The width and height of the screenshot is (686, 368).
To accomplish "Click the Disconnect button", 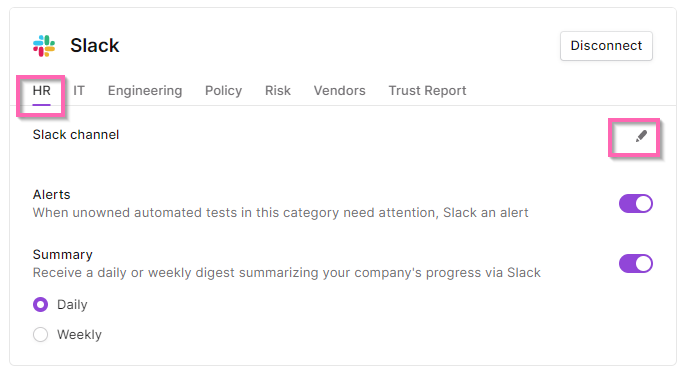I will click(606, 46).
